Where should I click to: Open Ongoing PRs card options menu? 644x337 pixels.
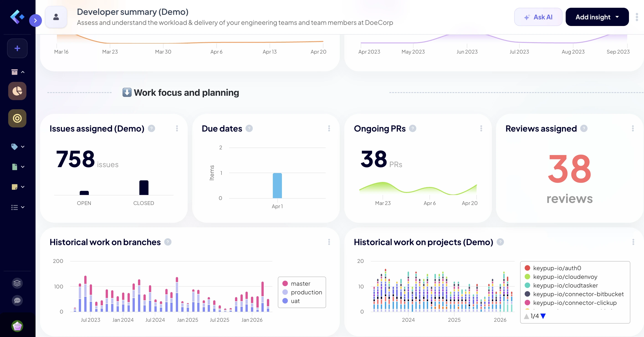(481, 128)
